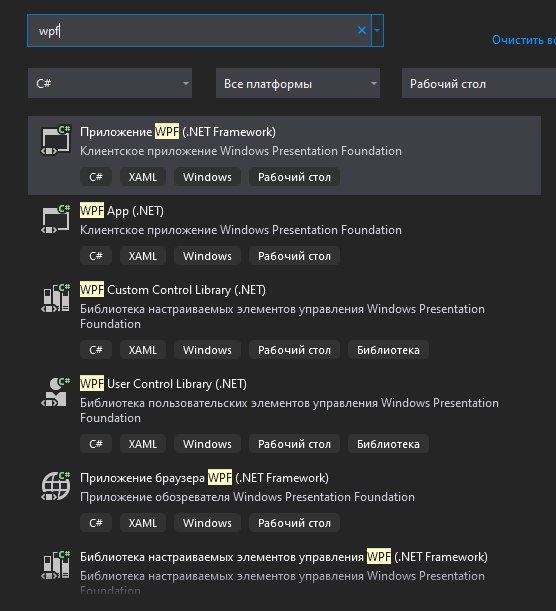556x611 pixels.
Task: Click the Приложение WPF (.NET Framework) template icon
Action: (x=56, y=140)
